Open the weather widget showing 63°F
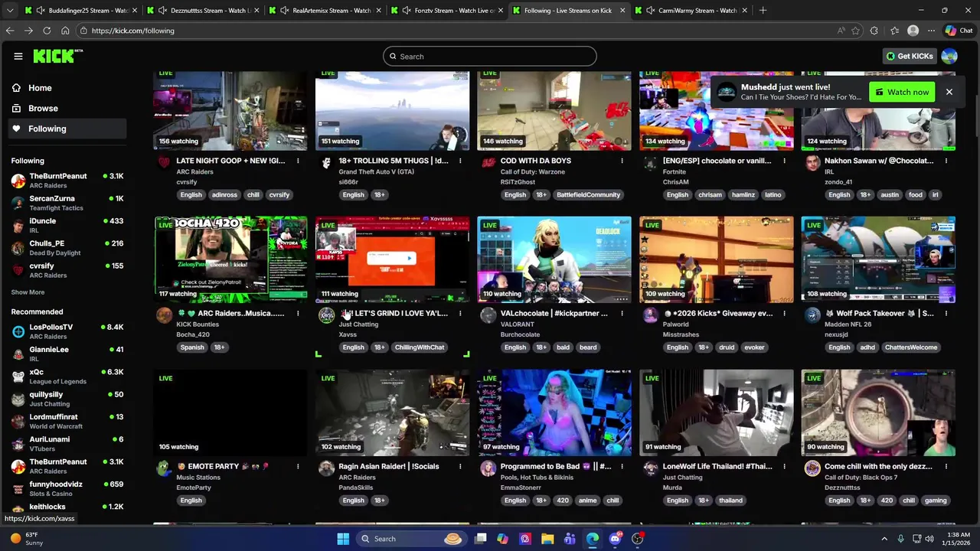 (27, 539)
